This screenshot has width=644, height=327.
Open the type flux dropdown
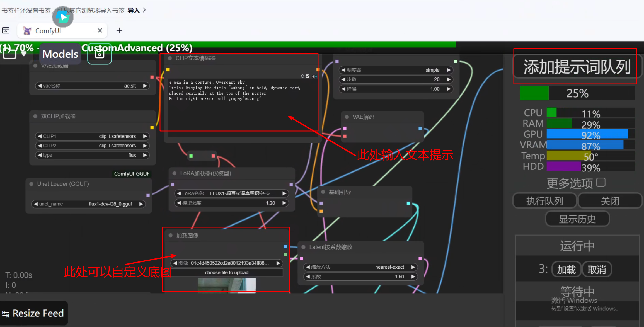click(92, 155)
